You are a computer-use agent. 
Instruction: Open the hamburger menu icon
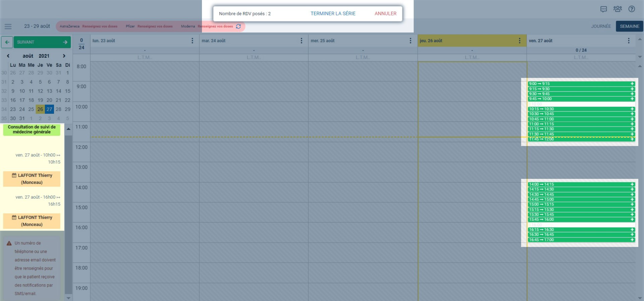(x=8, y=26)
